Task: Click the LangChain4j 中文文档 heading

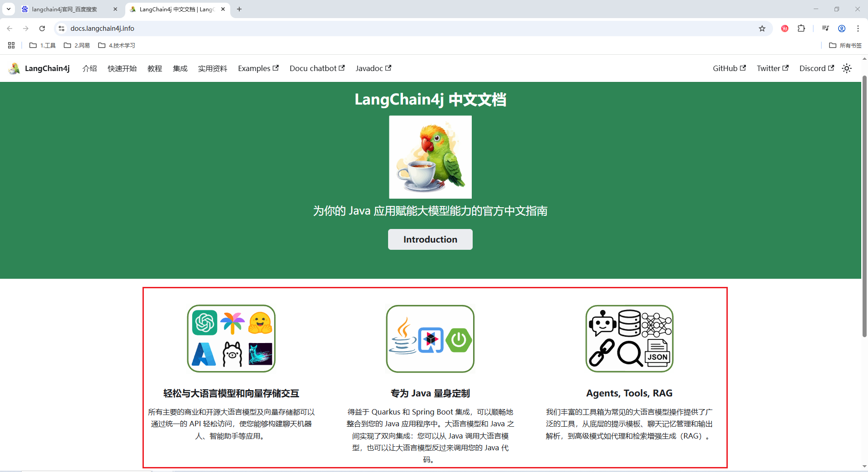Action: coord(430,100)
